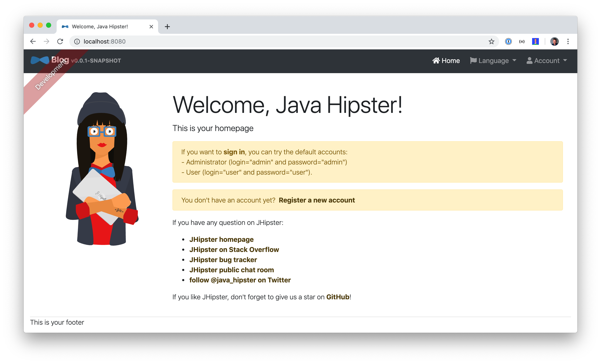This screenshot has width=601, height=364.
Task: Expand the Language dropdown
Action: [x=493, y=60]
